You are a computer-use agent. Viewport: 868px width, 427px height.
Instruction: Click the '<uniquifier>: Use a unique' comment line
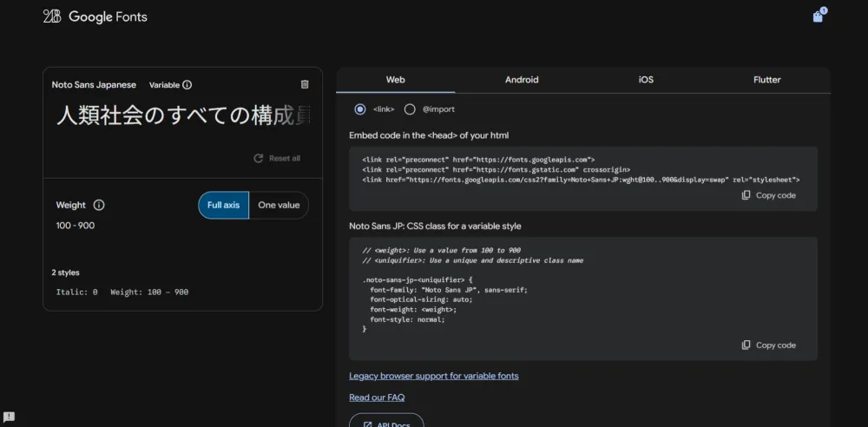tap(473, 260)
